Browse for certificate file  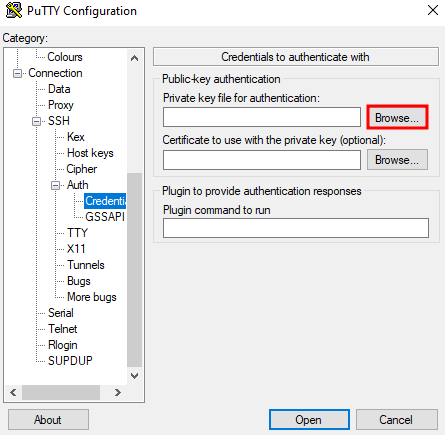(397, 160)
